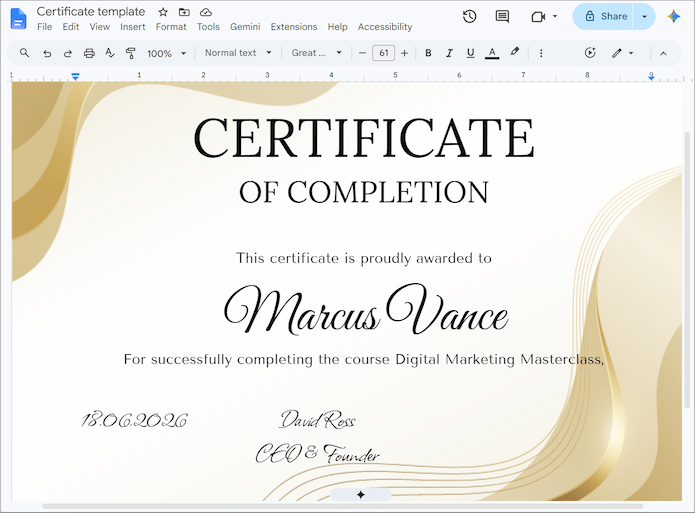
Task: Open the text color picker
Action: [492, 53]
